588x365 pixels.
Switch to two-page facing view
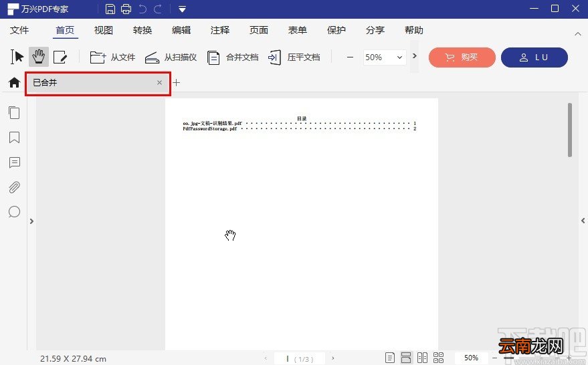(x=422, y=358)
